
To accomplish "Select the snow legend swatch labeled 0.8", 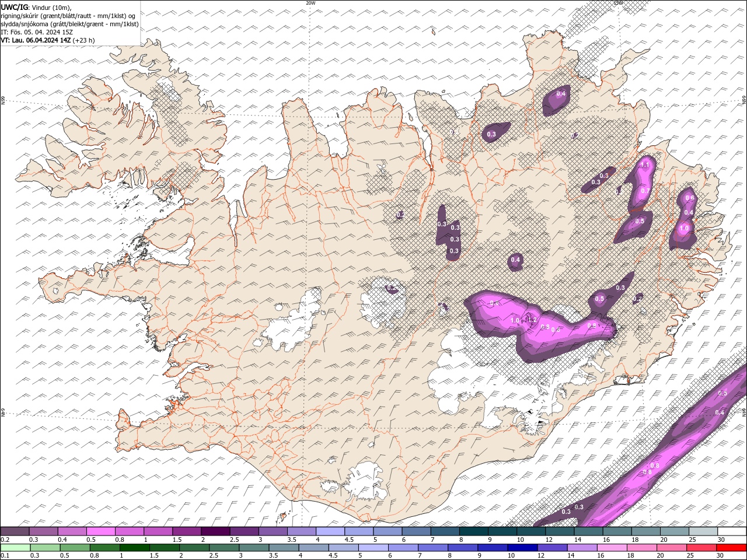I will click(x=130, y=531).
